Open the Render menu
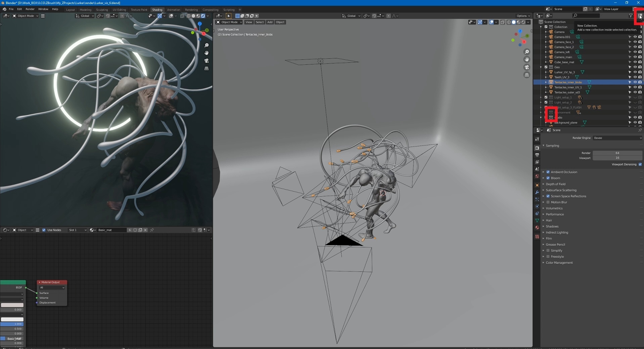This screenshot has width=644, height=349. 30,9
